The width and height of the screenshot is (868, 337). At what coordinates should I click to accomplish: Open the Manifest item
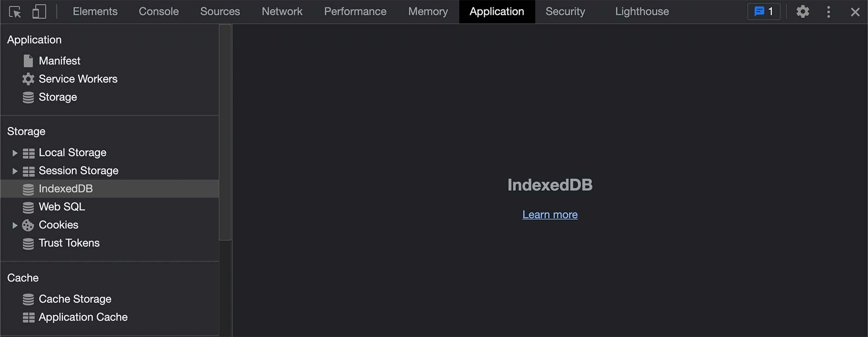tap(59, 61)
